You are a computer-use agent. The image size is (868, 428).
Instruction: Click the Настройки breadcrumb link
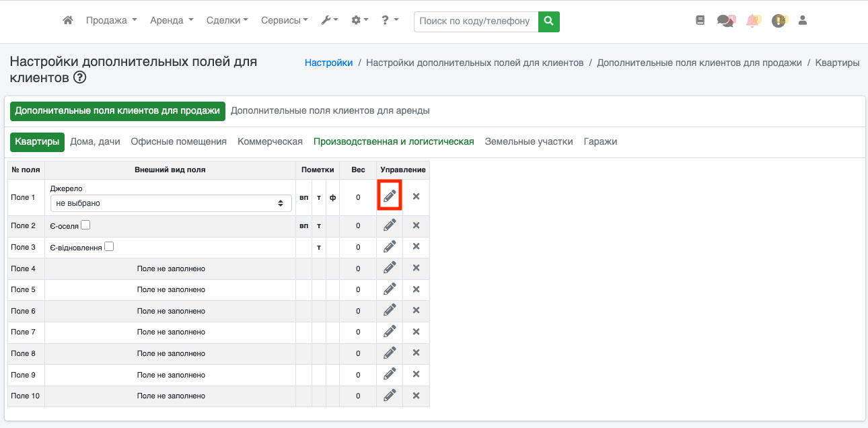[328, 63]
